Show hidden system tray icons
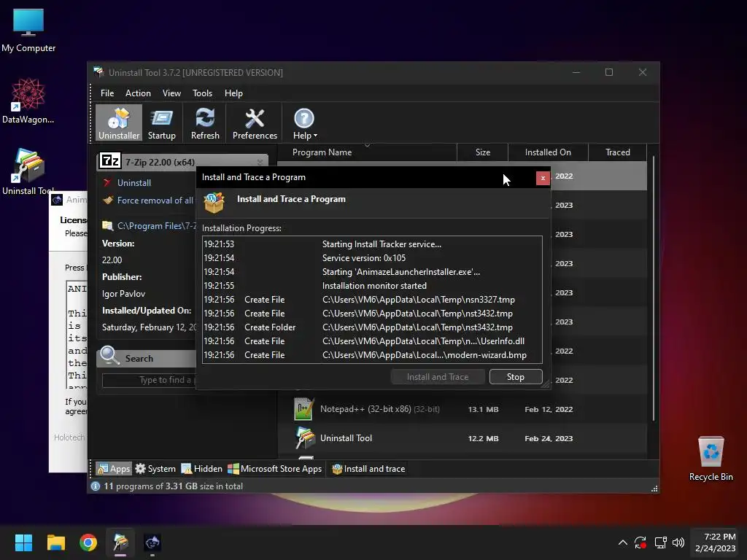This screenshot has height=560, width=747. pos(622,542)
